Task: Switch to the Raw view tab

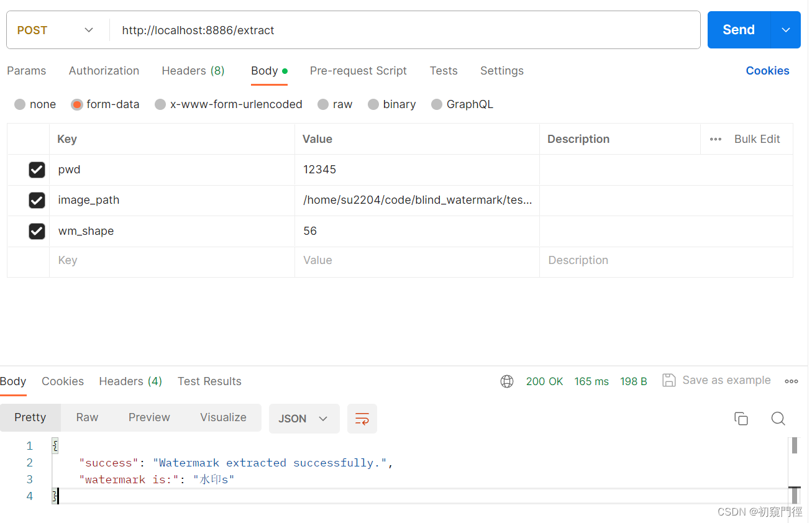Action: coord(87,417)
